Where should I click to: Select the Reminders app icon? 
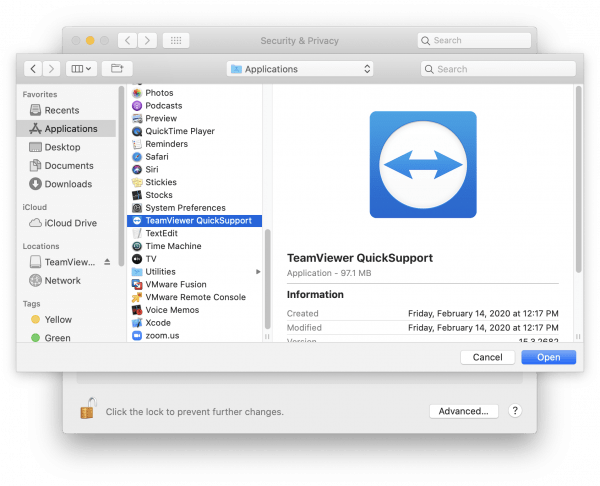pyautogui.click(x=137, y=144)
